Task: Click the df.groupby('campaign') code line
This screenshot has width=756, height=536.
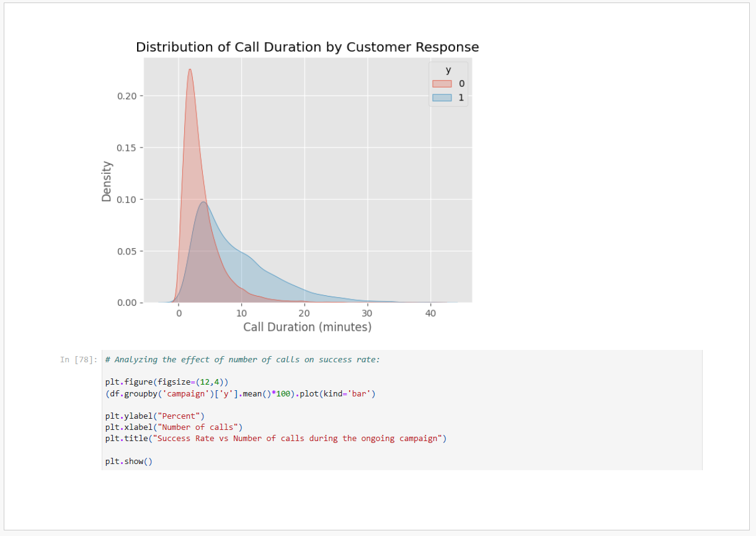Action: point(240,393)
